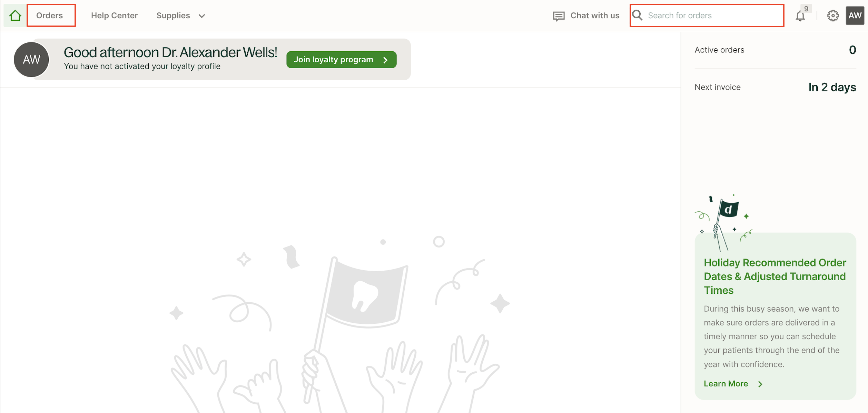Viewport: 868px width, 413px height.
Task: Open the settings gear icon
Action: coord(833,16)
